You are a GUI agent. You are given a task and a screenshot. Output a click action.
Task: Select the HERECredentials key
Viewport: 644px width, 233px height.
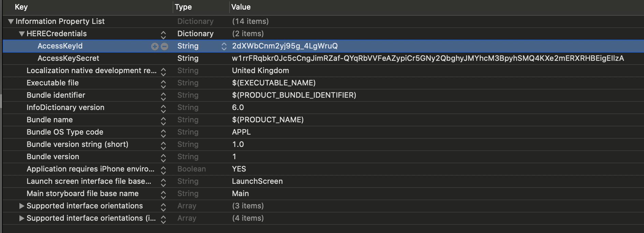click(57, 34)
